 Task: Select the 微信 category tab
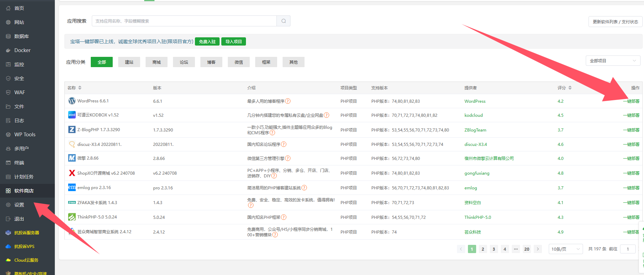click(x=239, y=62)
